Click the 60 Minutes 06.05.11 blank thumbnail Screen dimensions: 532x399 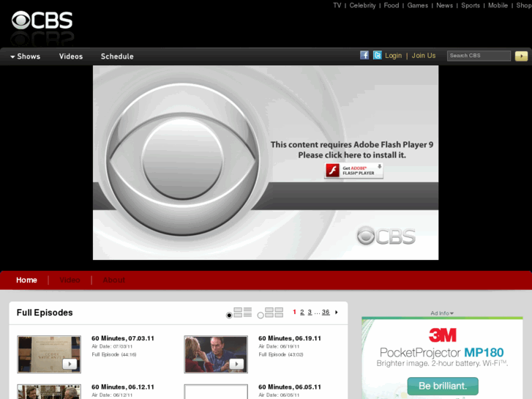coord(216,392)
